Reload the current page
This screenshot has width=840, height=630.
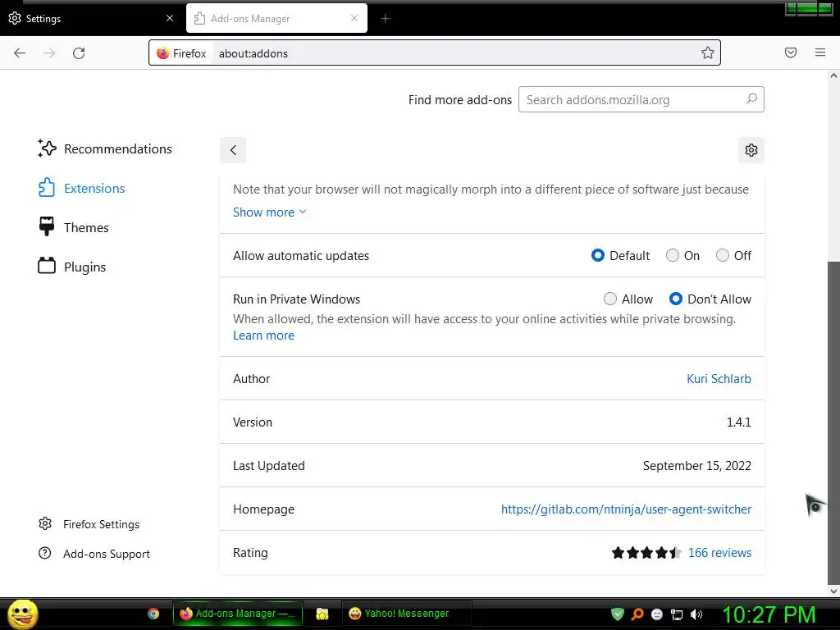79,53
